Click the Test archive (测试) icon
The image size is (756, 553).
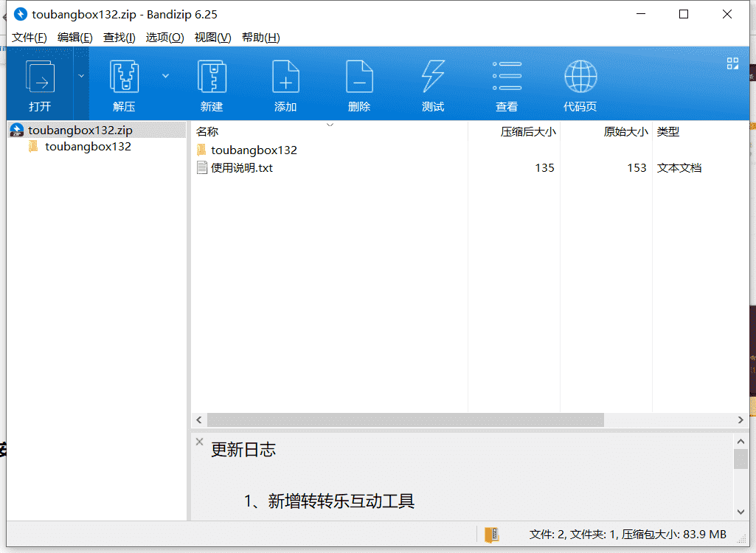tap(433, 77)
